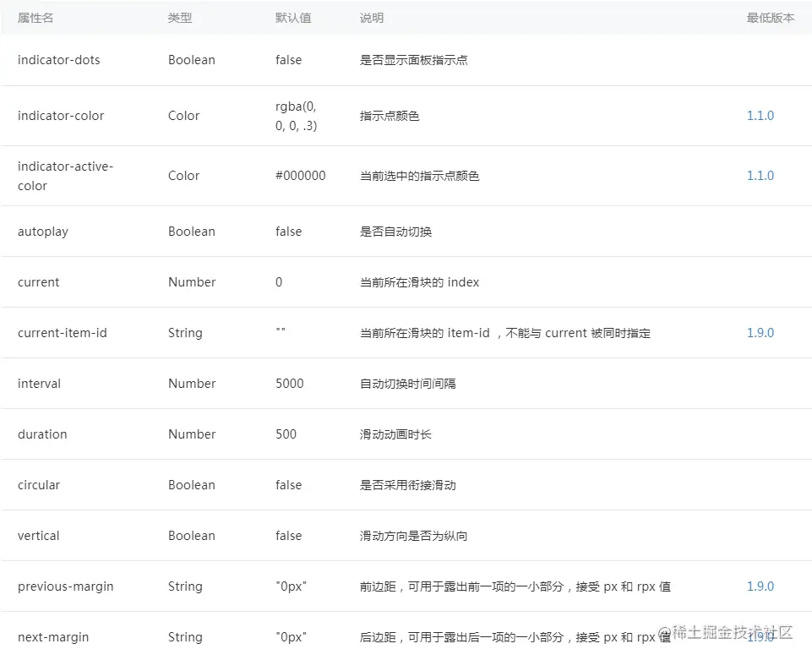This screenshot has width=812, height=660.
Task: Click the rgba(0, 0, 0, .3) default value
Action: pos(296,116)
